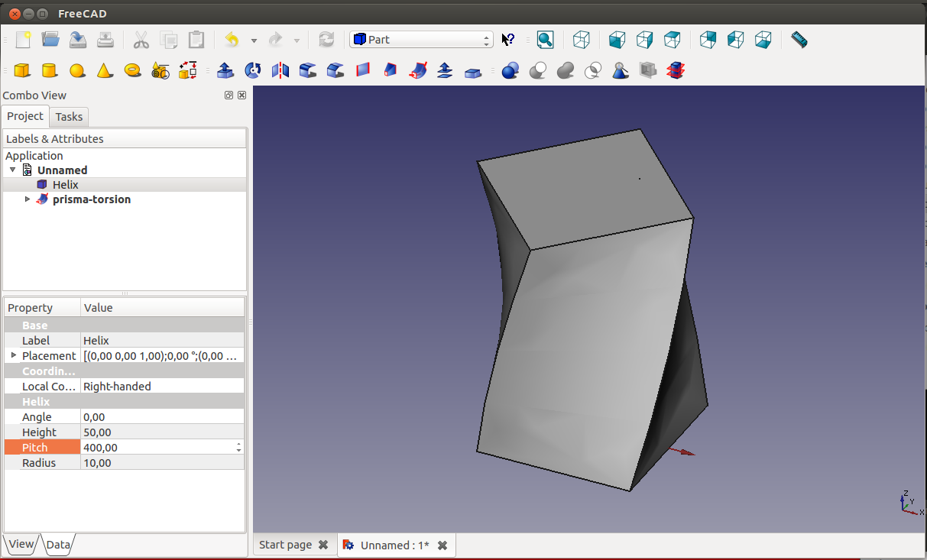Select the Helix object in tree
The width and height of the screenshot is (927, 560).
click(65, 185)
